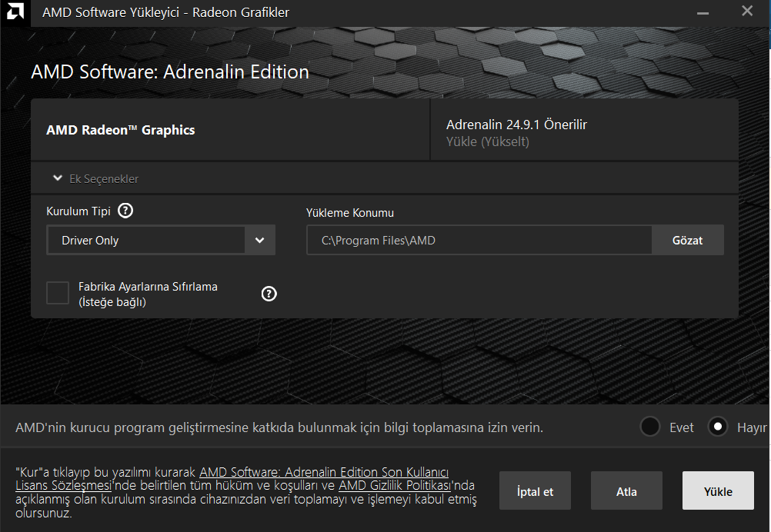Click the AMD Radeon Graphics device label

[x=121, y=130]
